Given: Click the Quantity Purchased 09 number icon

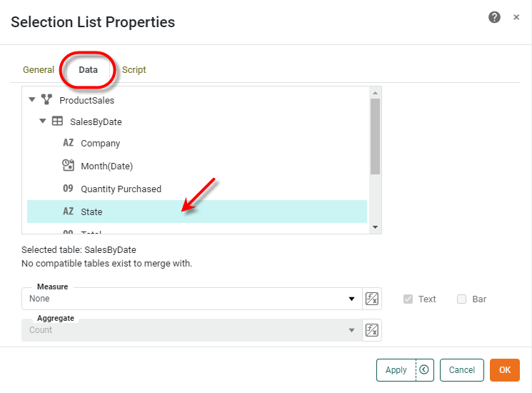Looking at the screenshot, I should pyautogui.click(x=69, y=189).
